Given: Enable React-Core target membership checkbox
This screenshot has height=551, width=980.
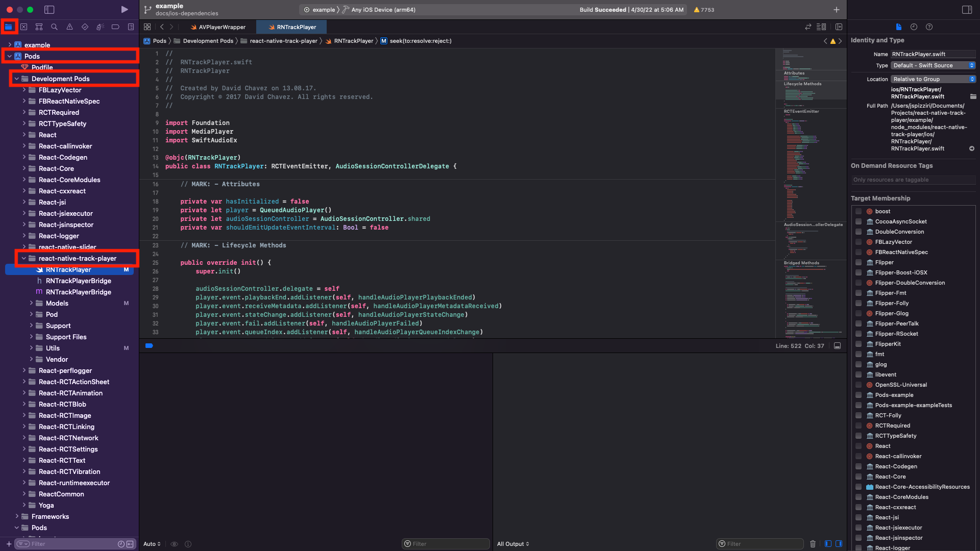Looking at the screenshot, I should 859,477.
